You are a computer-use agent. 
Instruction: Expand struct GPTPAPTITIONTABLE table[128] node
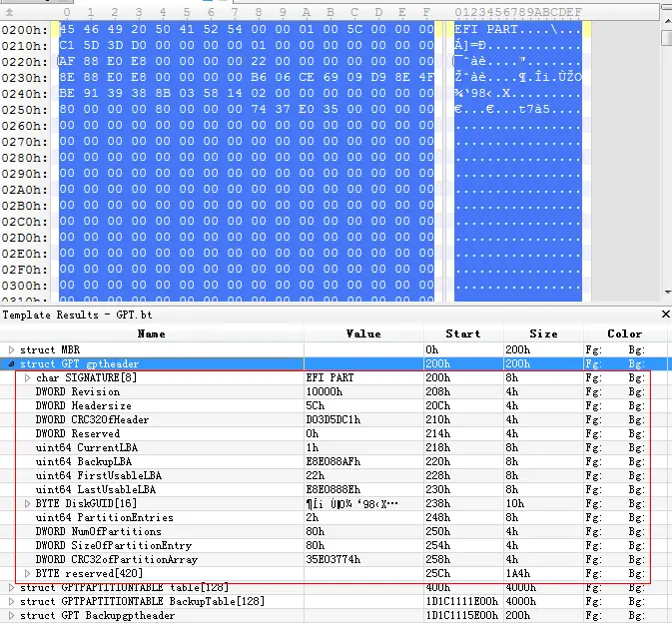pos(12,587)
